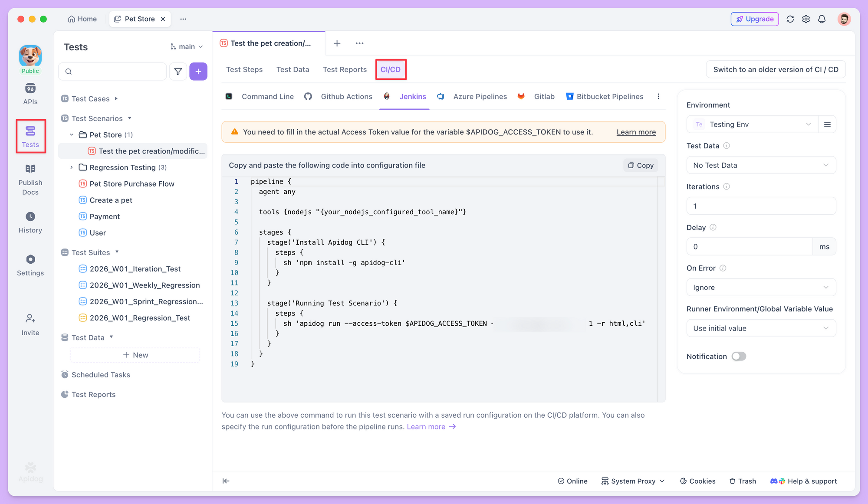
Task: Click the environment manage hamburger icon
Action: tap(827, 124)
